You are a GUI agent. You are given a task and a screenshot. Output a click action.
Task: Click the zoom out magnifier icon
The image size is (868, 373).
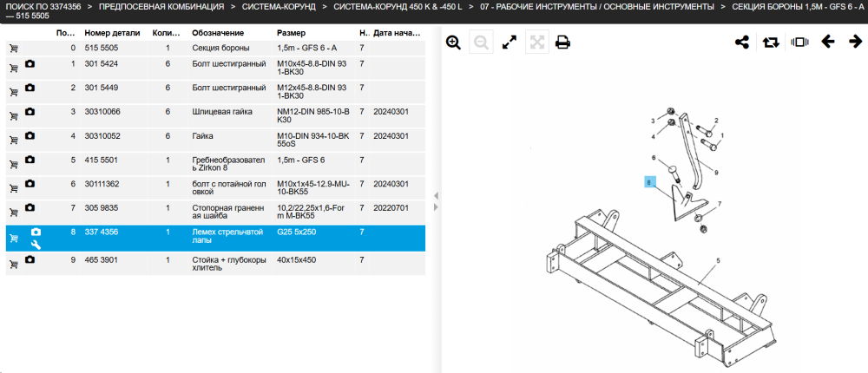[x=481, y=43]
